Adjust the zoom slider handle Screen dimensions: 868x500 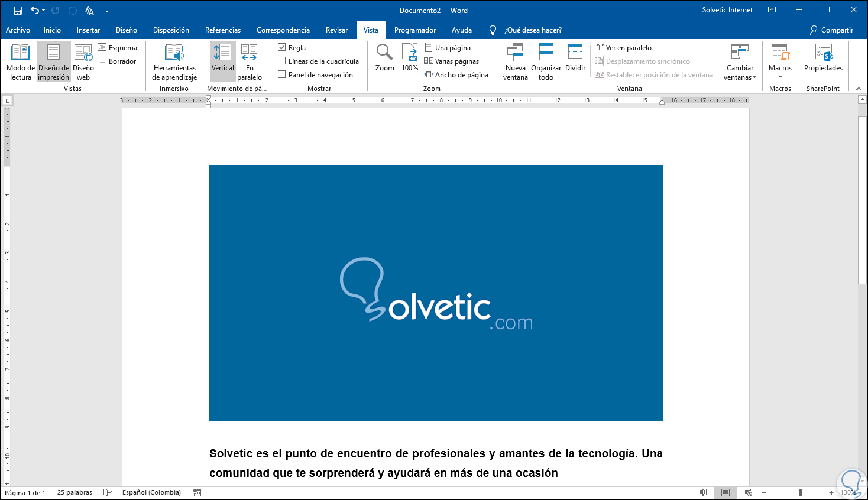[x=800, y=493]
